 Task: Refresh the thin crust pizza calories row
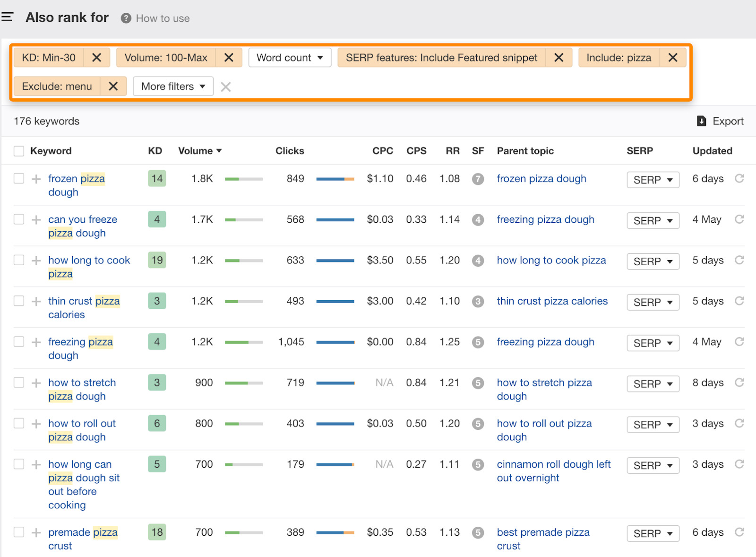click(x=739, y=301)
